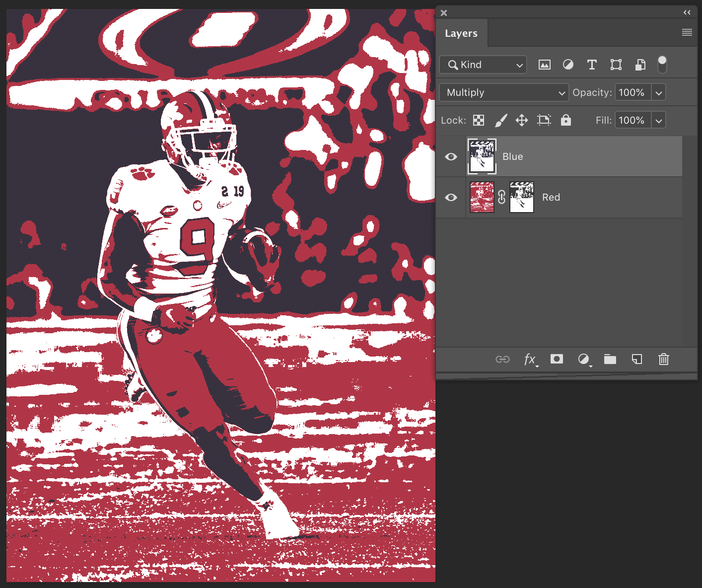
Task: Open Layers panel options menu
Action: [x=687, y=32]
